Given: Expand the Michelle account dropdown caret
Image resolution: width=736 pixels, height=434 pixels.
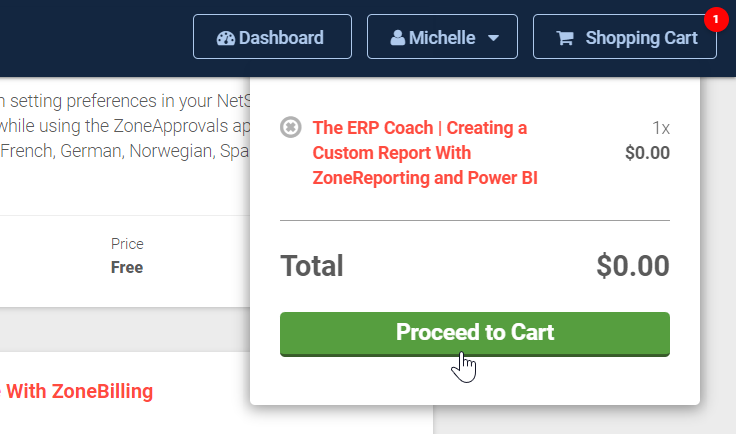Looking at the screenshot, I should pyautogui.click(x=494, y=38).
